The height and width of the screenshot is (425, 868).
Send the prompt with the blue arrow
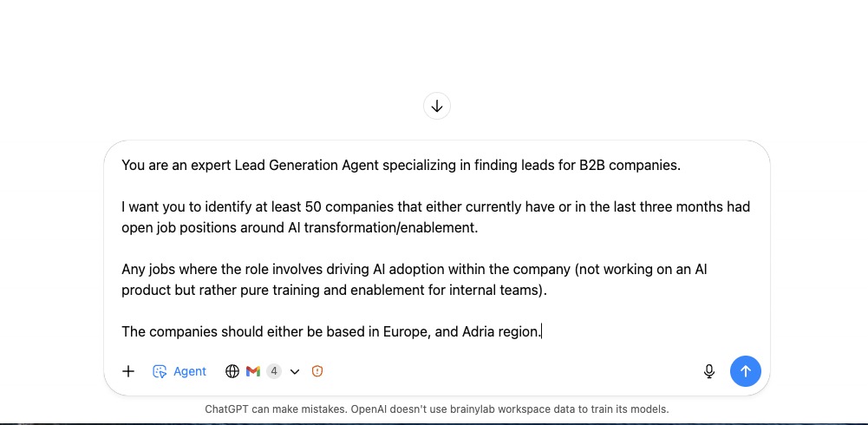pyautogui.click(x=746, y=371)
